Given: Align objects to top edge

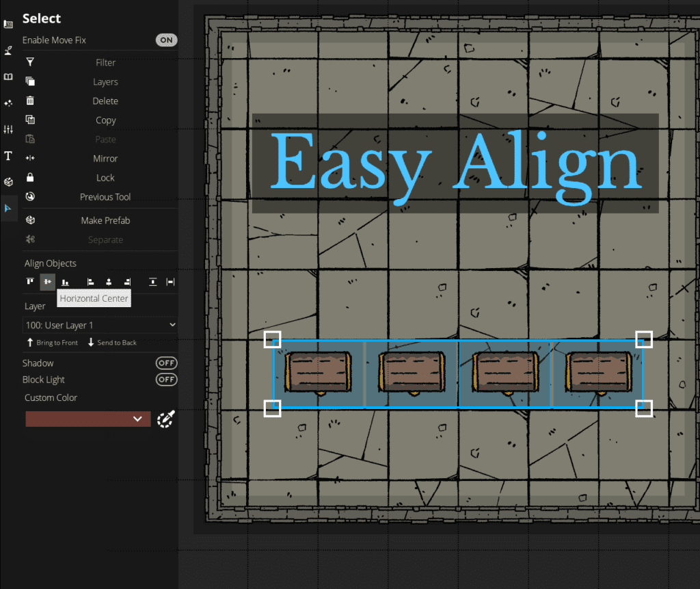Looking at the screenshot, I should tap(30, 282).
